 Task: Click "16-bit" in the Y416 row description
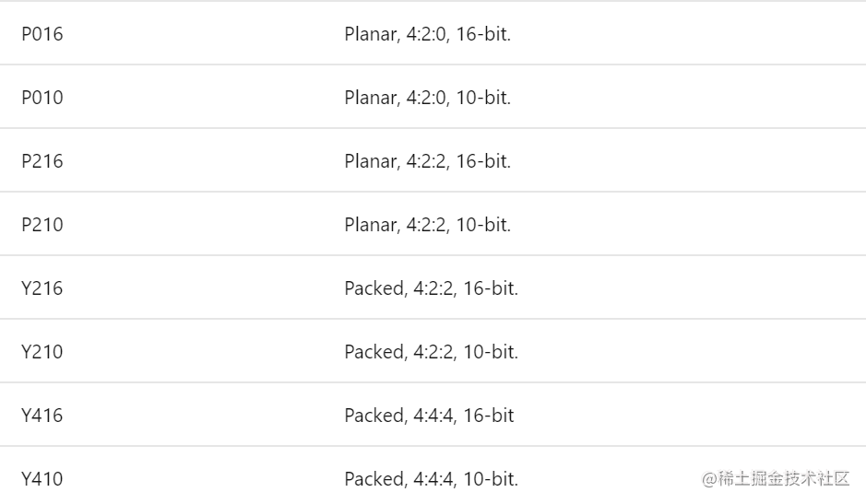coord(489,416)
